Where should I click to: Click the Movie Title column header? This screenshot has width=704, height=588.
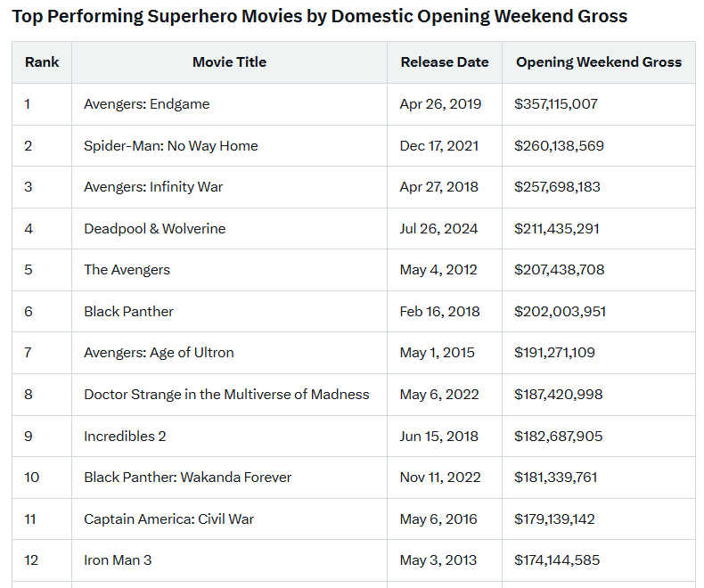pyautogui.click(x=229, y=62)
